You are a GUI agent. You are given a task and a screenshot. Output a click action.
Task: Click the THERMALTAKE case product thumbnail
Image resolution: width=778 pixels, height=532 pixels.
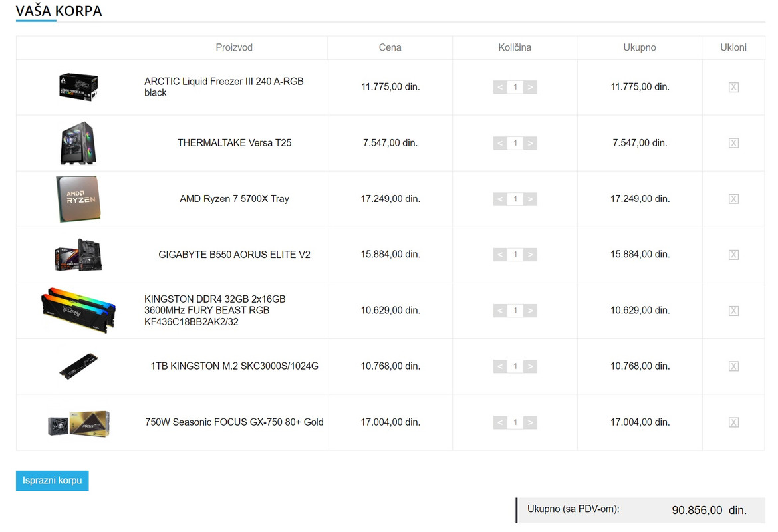(78, 143)
